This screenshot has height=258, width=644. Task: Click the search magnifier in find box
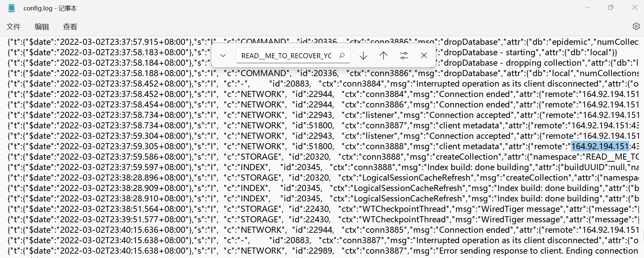pyautogui.click(x=342, y=56)
